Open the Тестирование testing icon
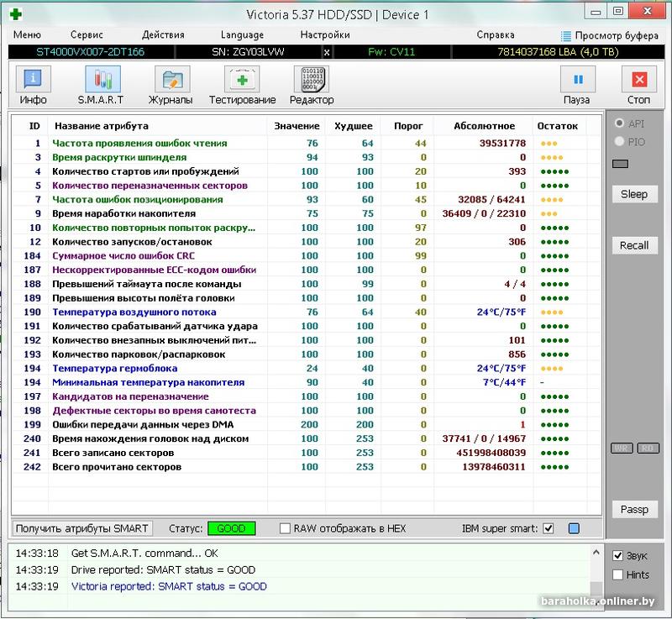This screenshot has height=619, width=672. click(x=242, y=79)
